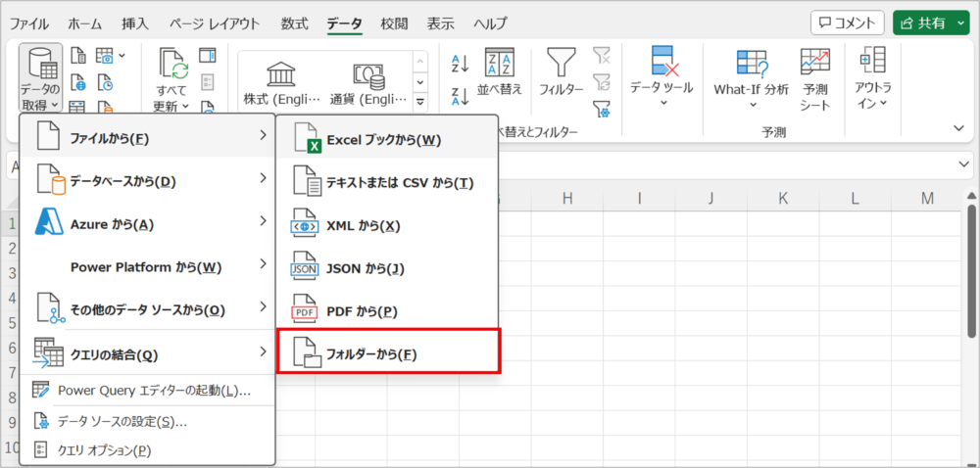This screenshot has width=980, height=468.
Task: Select column header K
Action: click(x=783, y=198)
